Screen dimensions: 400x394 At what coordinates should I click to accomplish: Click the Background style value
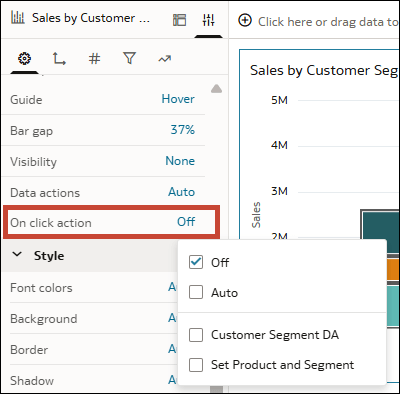tap(172, 318)
